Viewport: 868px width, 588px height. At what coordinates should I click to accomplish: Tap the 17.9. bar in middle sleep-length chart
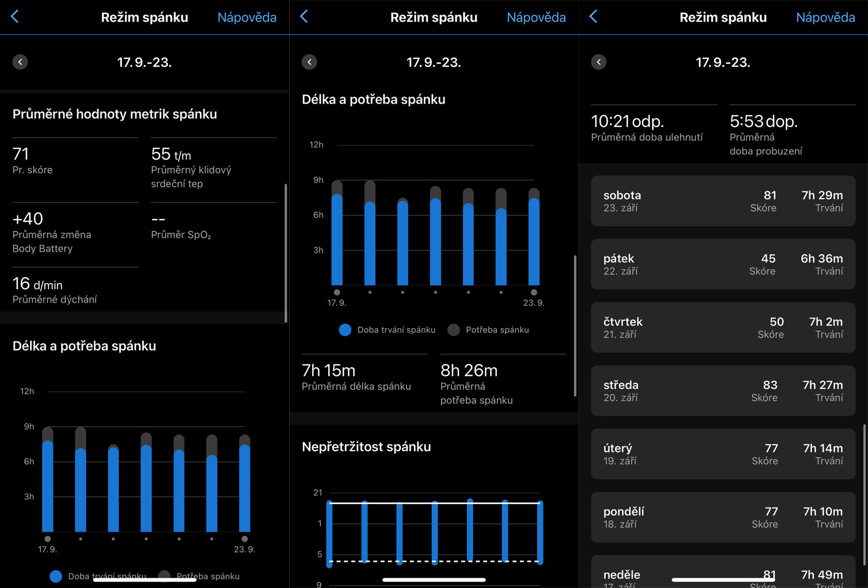pyautogui.click(x=337, y=239)
